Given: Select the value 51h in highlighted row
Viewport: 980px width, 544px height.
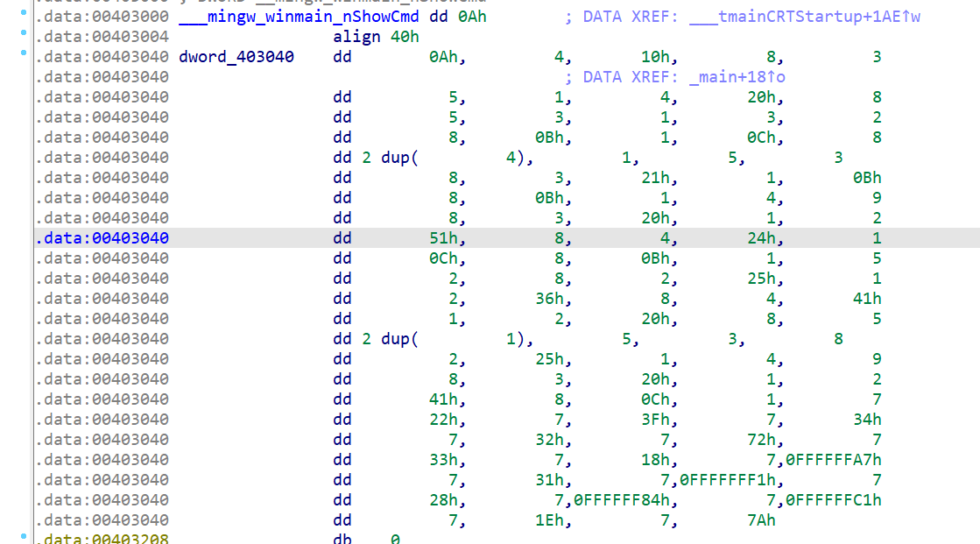Looking at the screenshot, I should (443, 238).
